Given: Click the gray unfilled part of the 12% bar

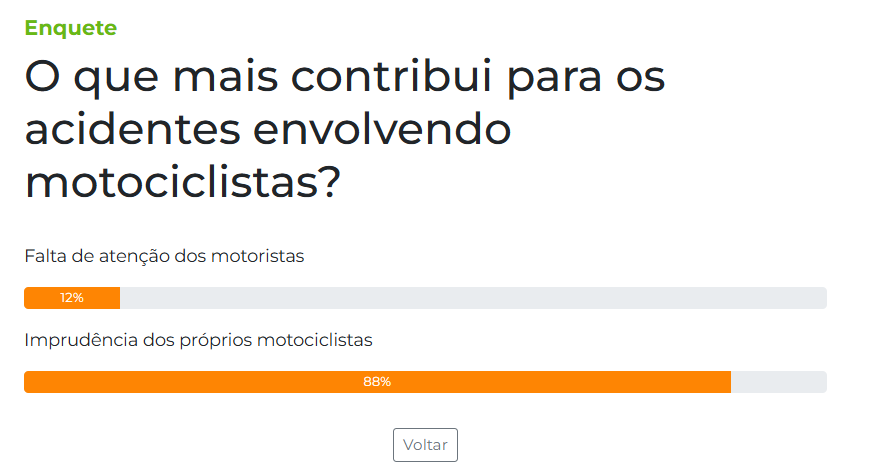Looking at the screenshot, I should click(473, 298).
